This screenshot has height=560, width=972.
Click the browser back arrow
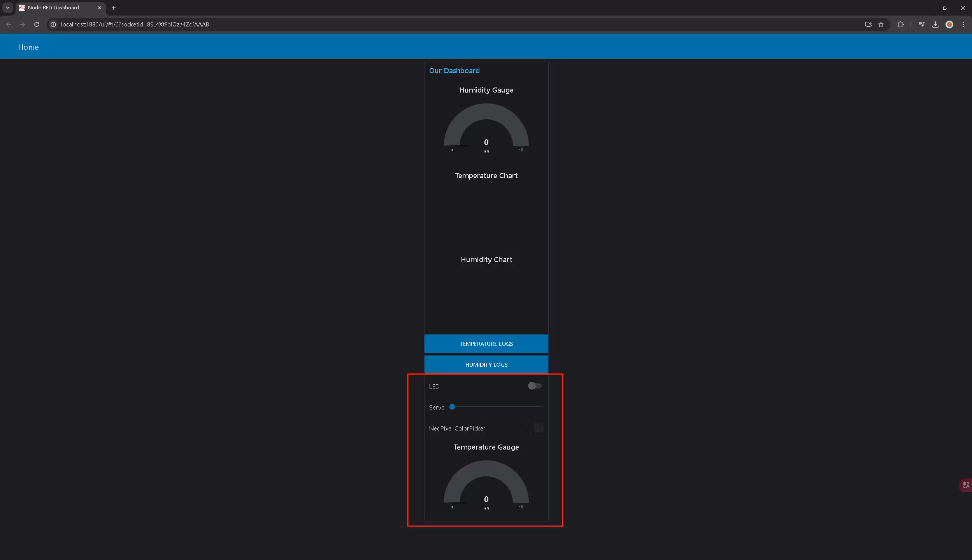9,24
